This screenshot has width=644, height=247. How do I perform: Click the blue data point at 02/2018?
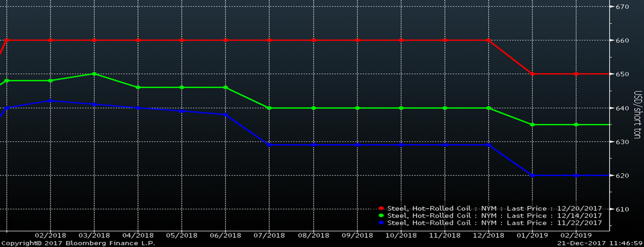[x=51, y=101]
